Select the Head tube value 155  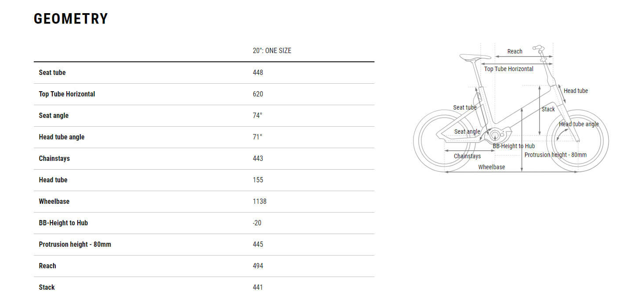point(258,180)
